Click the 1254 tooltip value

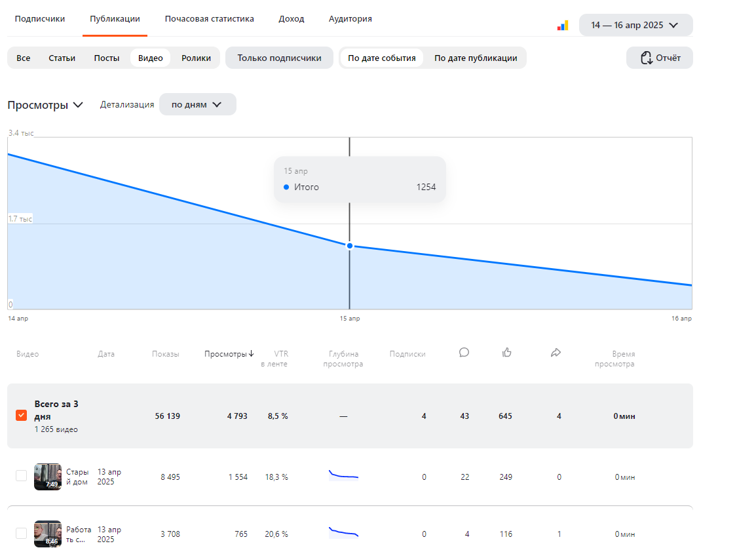tap(426, 187)
